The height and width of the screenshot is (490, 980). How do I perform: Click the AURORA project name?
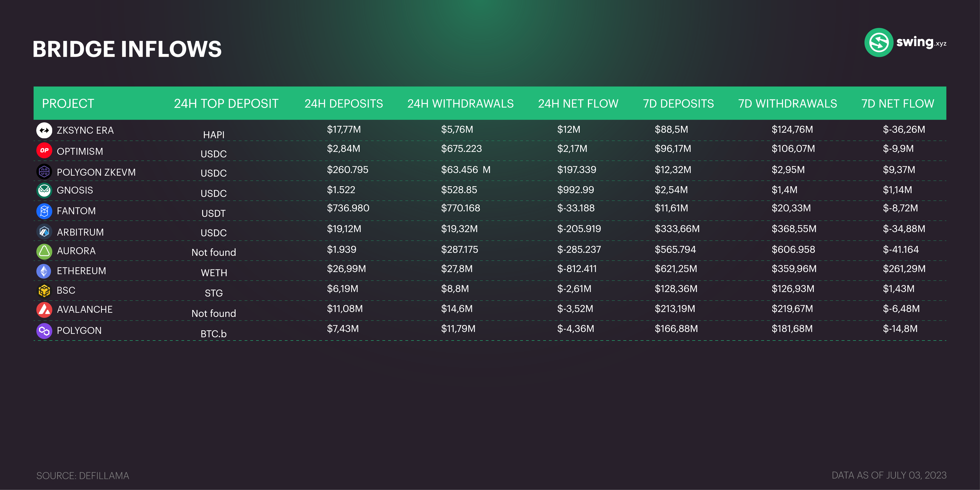coord(76,251)
